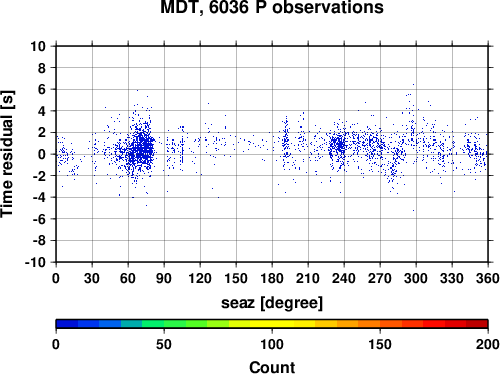
Task: Click the colorbar tick label 50
Action: [164, 344]
